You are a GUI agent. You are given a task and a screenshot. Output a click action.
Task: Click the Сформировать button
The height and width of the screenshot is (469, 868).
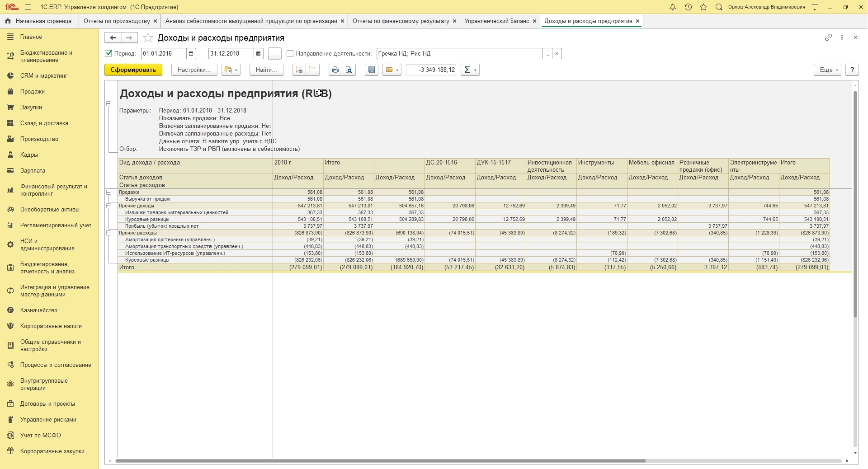pyautogui.click(x=133, y=70)
